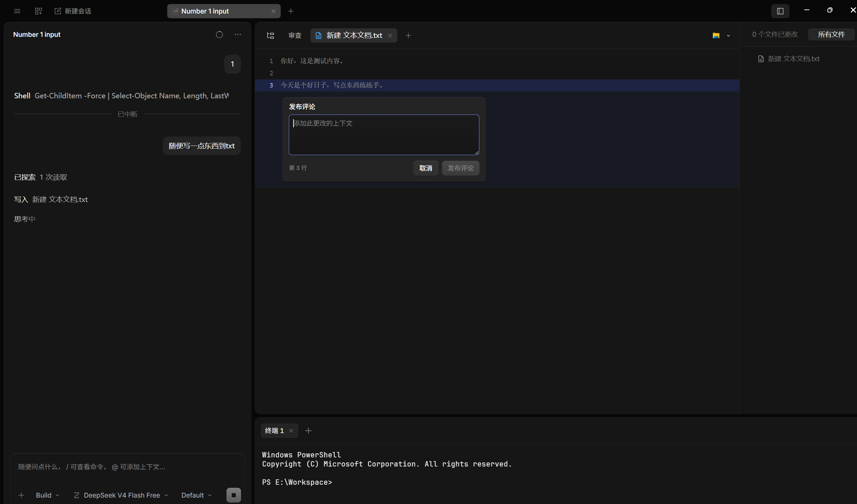Select the 随便写一点东西到txt message

(202, 146)
